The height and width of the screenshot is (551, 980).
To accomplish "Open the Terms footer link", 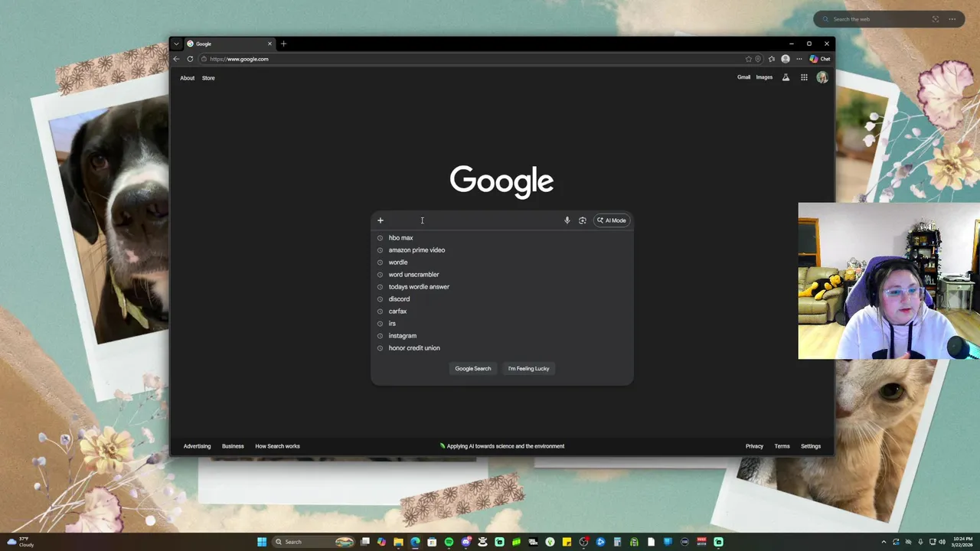I will coord(782,446).
